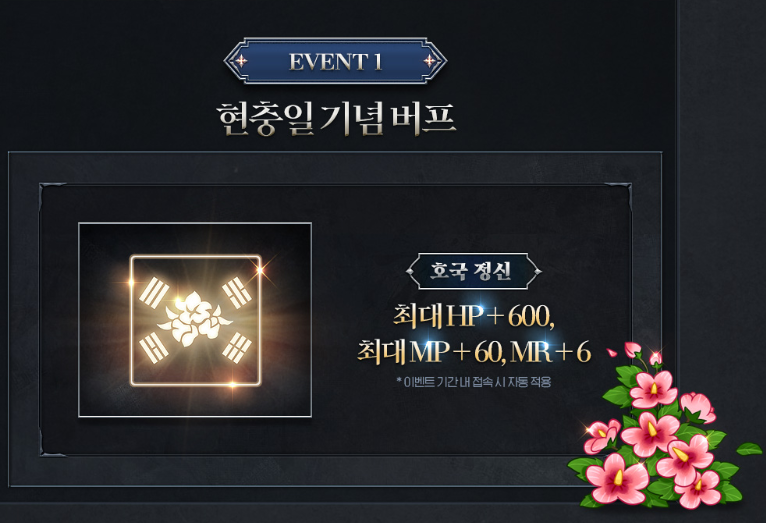Select the 현충일 기념 버프 title
This screenshot has height=523, width=766.
point(336,119)
